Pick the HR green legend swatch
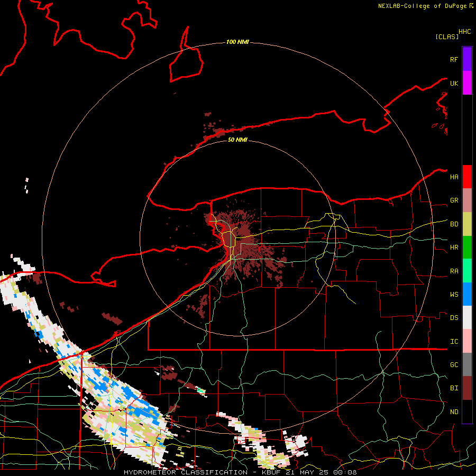The image size is (476, 476). pos(467,247)
